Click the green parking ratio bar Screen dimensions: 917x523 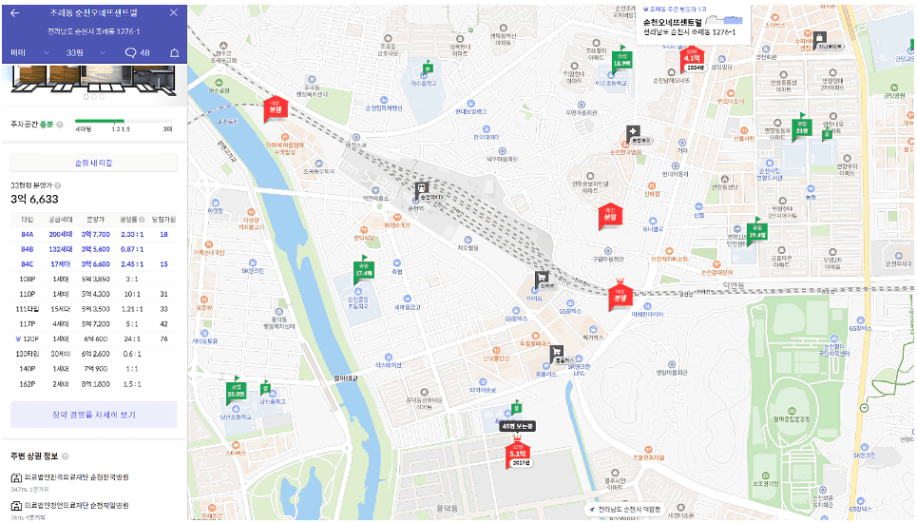99,122
